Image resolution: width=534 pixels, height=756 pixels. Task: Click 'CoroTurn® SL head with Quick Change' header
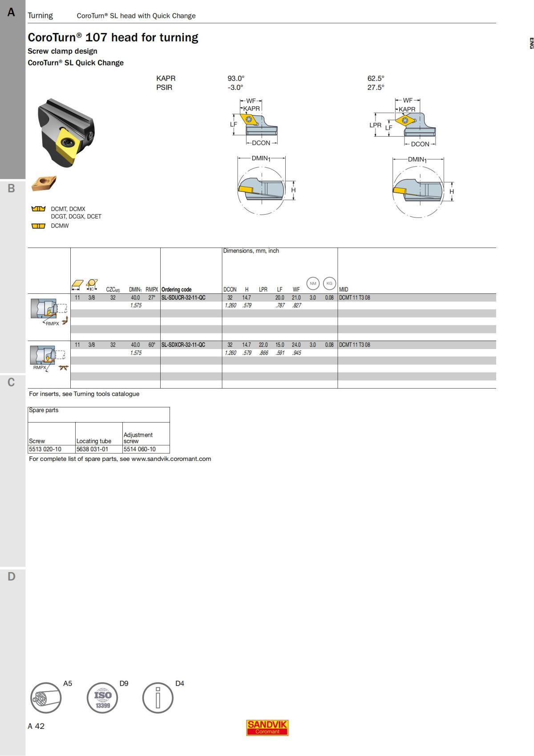coord(136,16)
